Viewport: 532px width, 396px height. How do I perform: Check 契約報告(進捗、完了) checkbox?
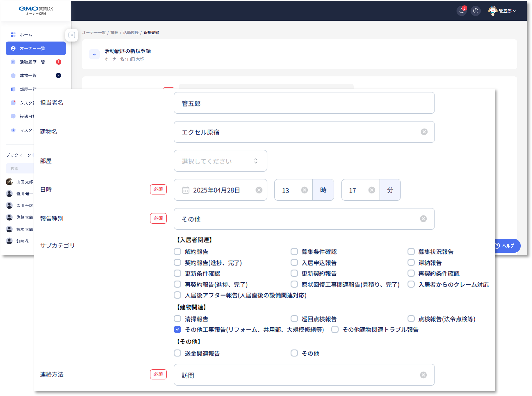(178, 263)
